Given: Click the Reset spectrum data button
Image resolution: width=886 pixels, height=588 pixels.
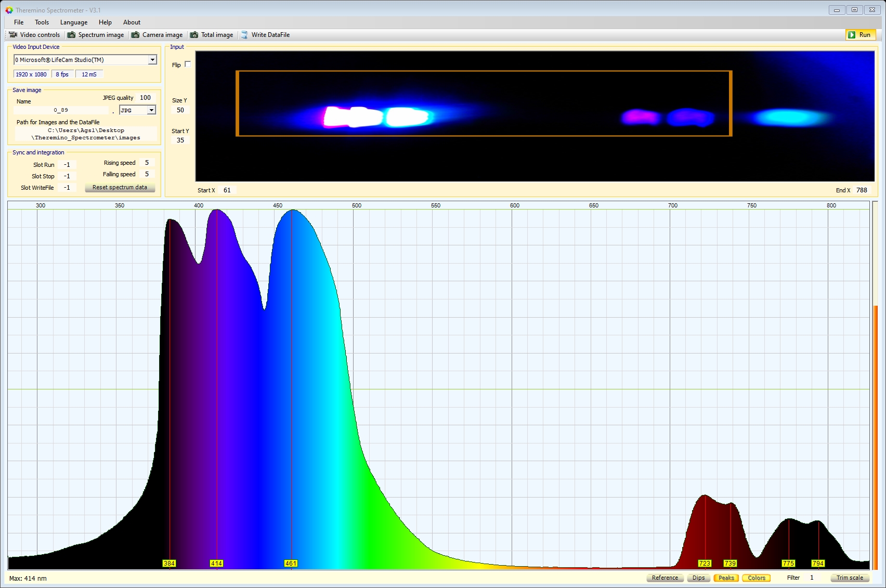Looking at the screenshot, I should (120, 187).
